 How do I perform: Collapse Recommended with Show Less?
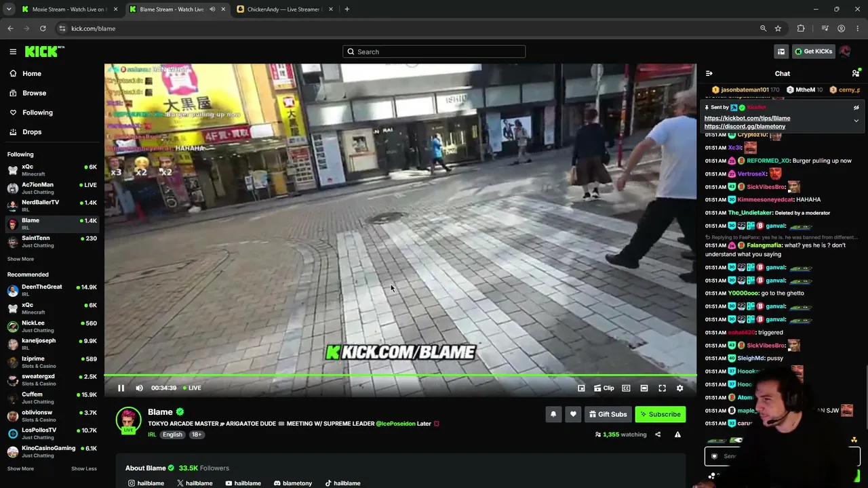(84, 468)
